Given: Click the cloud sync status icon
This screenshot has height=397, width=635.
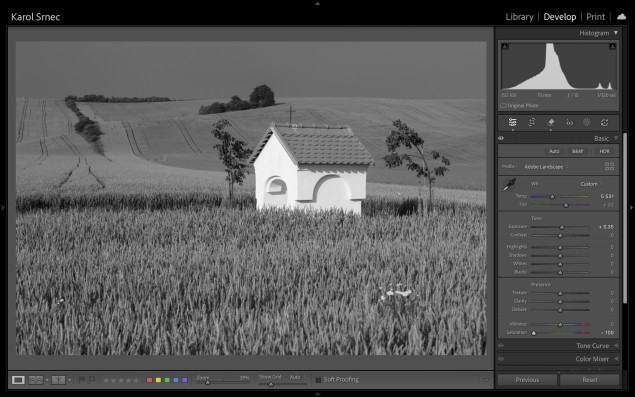Looking at the screenshot, I should click(x=621, y=17).
